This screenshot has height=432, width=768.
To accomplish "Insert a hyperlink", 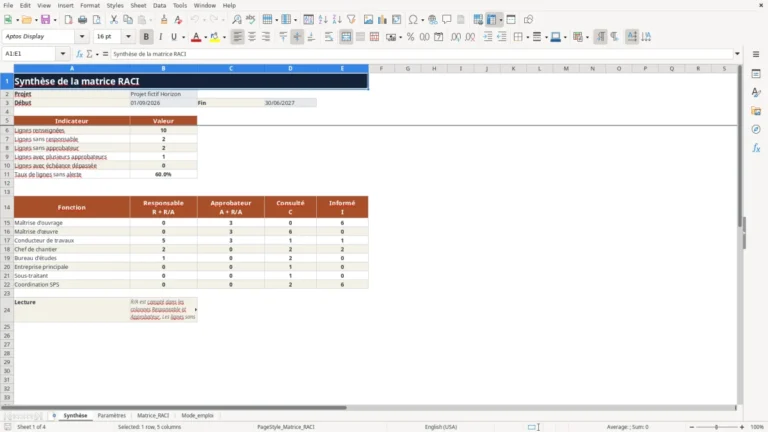I will pos(432,20).
